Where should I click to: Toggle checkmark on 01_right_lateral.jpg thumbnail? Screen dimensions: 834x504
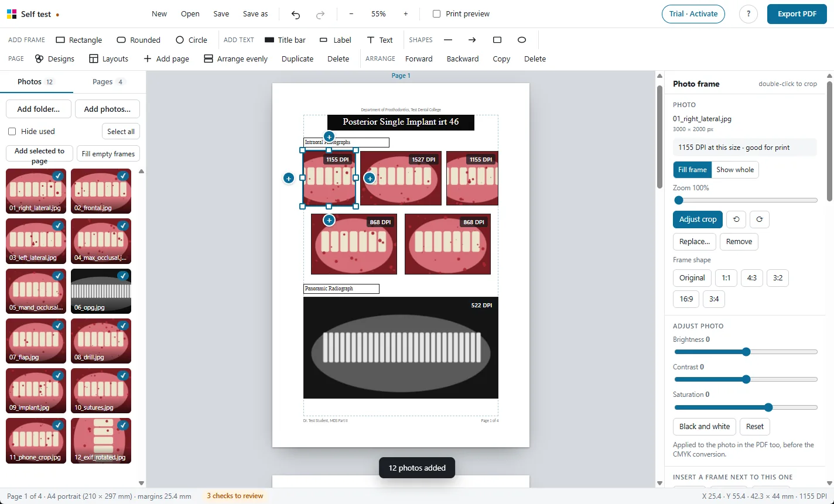coord(58,176)
